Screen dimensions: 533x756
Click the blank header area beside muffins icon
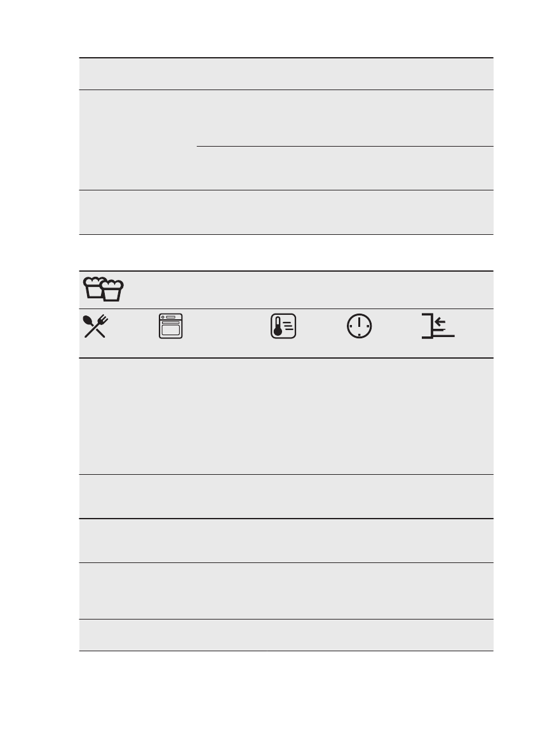(309, 289)
